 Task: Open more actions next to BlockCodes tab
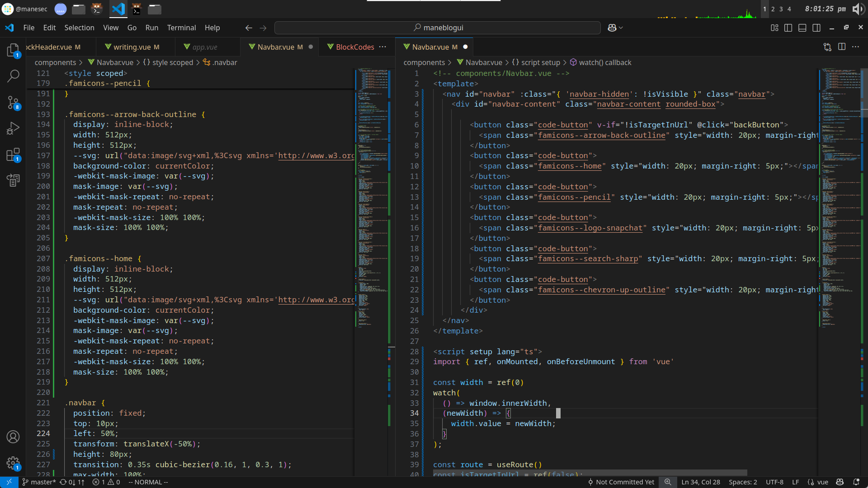coord(383,47)
